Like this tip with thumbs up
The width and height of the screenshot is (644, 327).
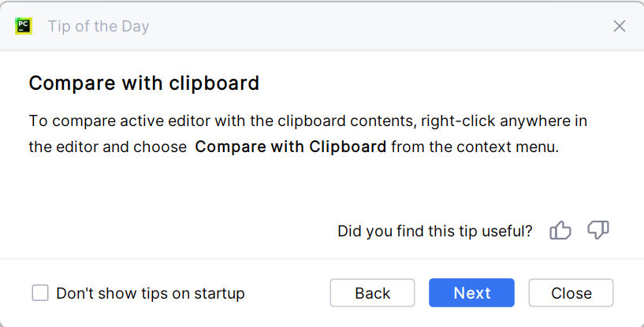(560, 230)
